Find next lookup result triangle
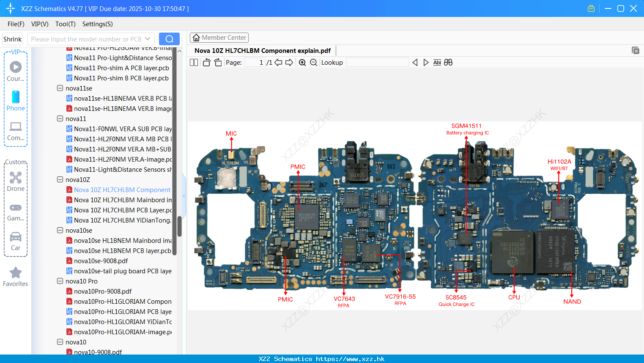Viewport: 644px width, 363px height. [426, 63]
